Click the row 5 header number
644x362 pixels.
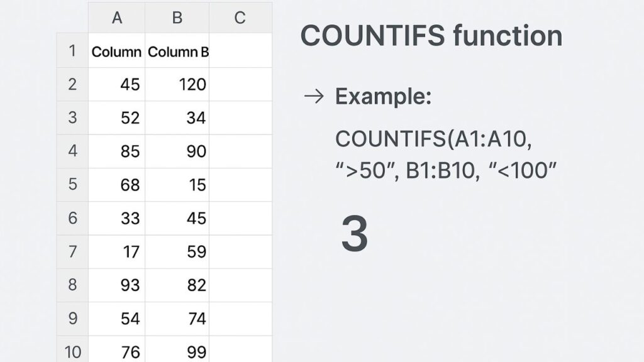pos(72,184)
